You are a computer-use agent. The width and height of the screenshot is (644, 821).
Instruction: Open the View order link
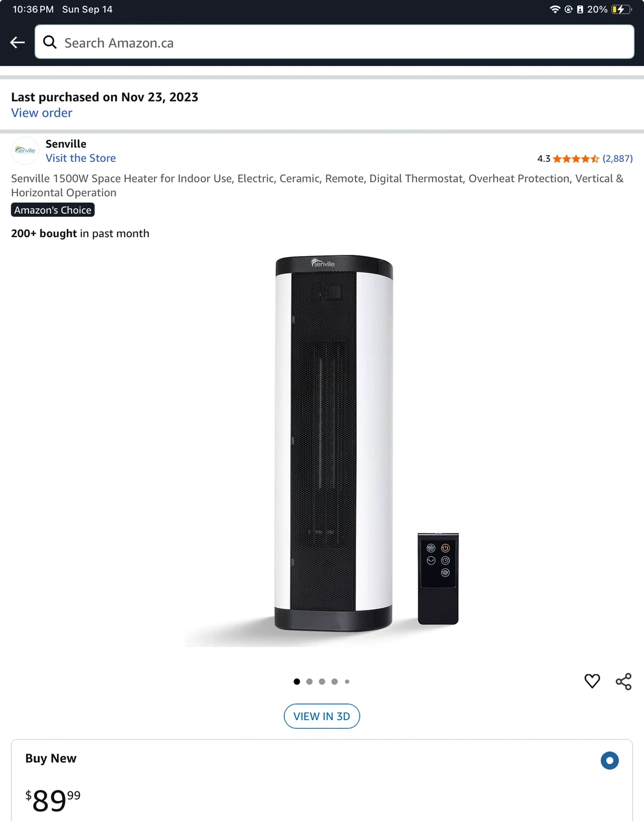coord(42,113)
